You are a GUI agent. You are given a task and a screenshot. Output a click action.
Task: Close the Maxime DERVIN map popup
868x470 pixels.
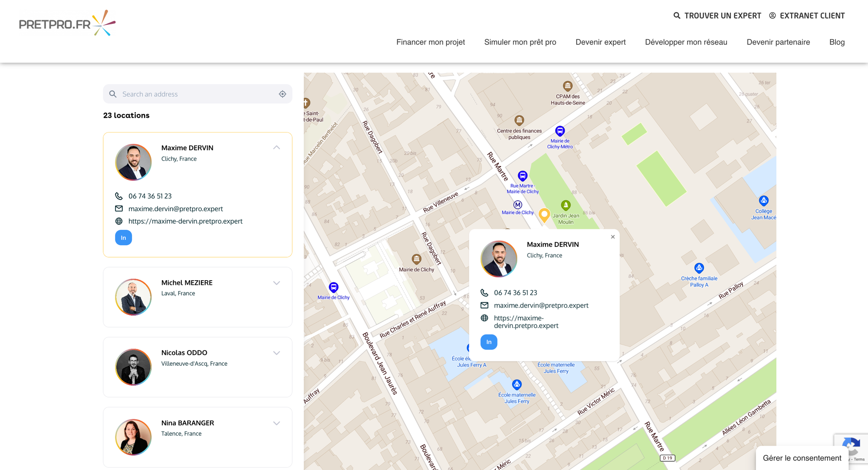click(613, 237)
